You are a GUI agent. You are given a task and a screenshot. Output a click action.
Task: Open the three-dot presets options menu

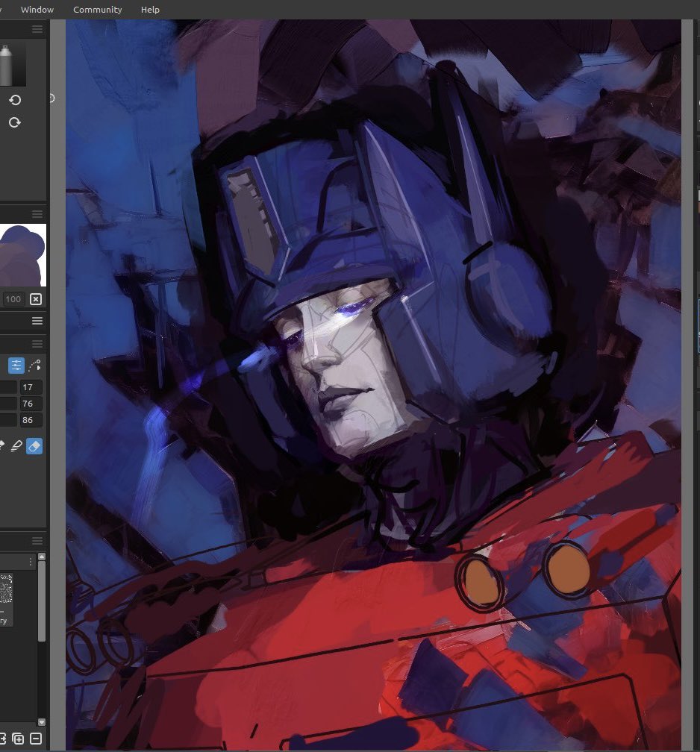pyautogui.click(x=31, y=561)
